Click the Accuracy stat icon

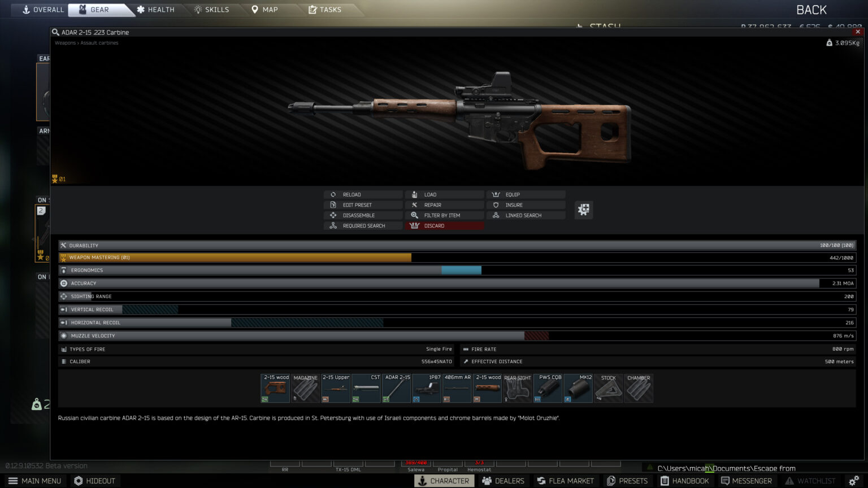tap(64, 284)
